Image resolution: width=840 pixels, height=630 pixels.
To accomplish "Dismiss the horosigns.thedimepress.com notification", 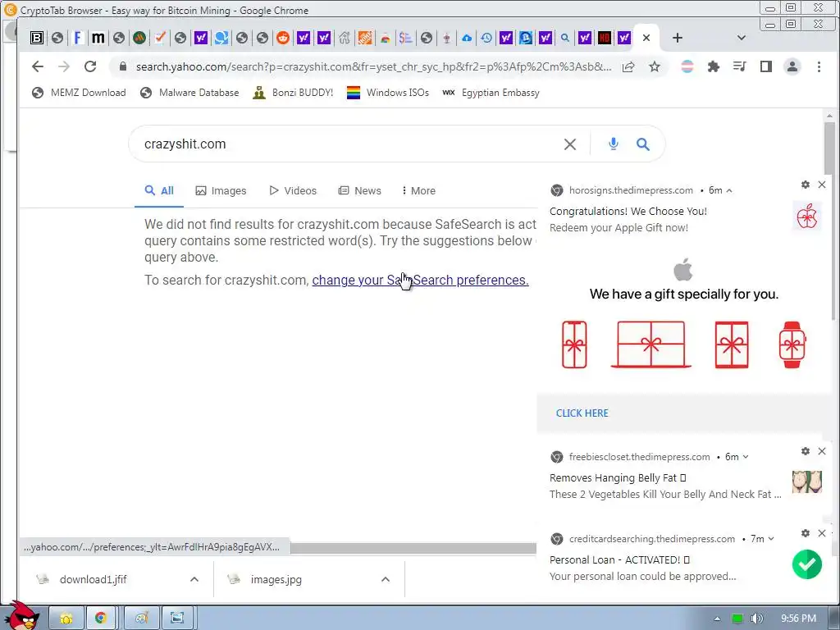I will coord(822,185).
